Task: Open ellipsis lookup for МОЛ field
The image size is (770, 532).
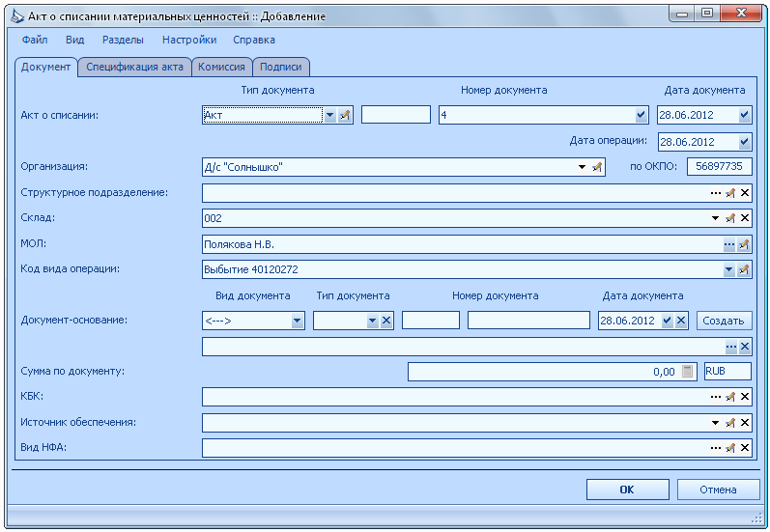Action: pos(729,244)
